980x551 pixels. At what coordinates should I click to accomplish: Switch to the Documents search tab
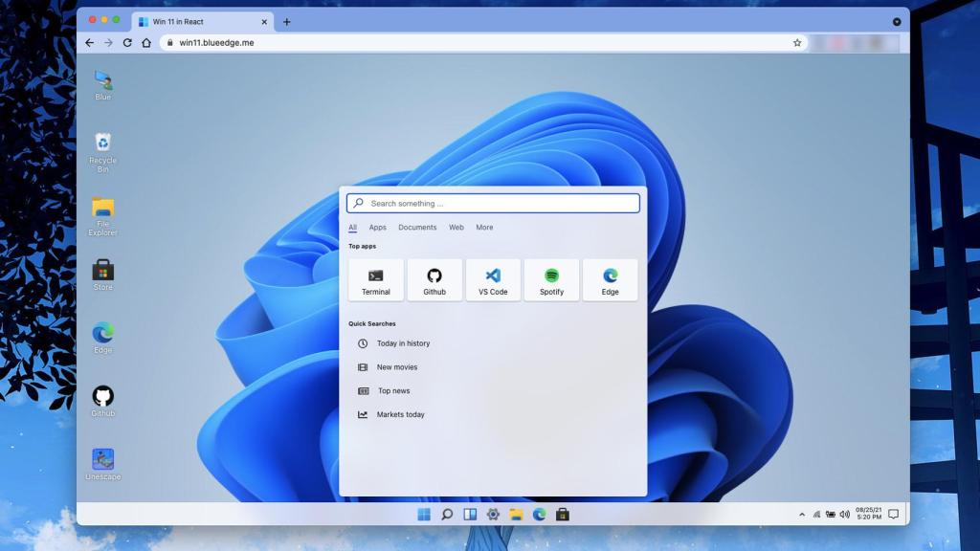(417, 227)
